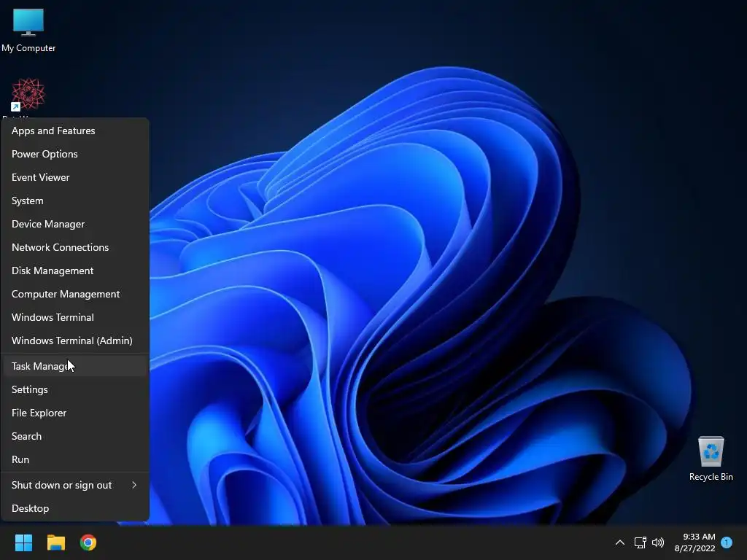Viewport: 747px width, 560px height.
Task: Open the notification badge icon
Action: coord(727,542)
